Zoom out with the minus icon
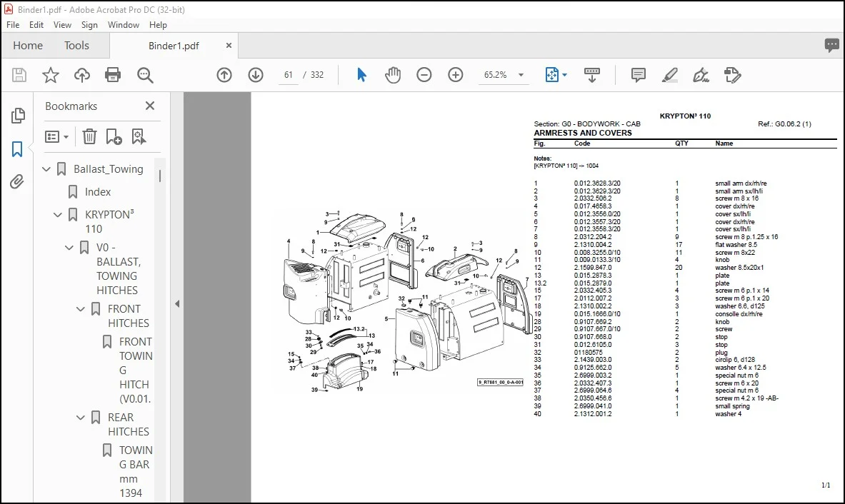 [424, 75]
